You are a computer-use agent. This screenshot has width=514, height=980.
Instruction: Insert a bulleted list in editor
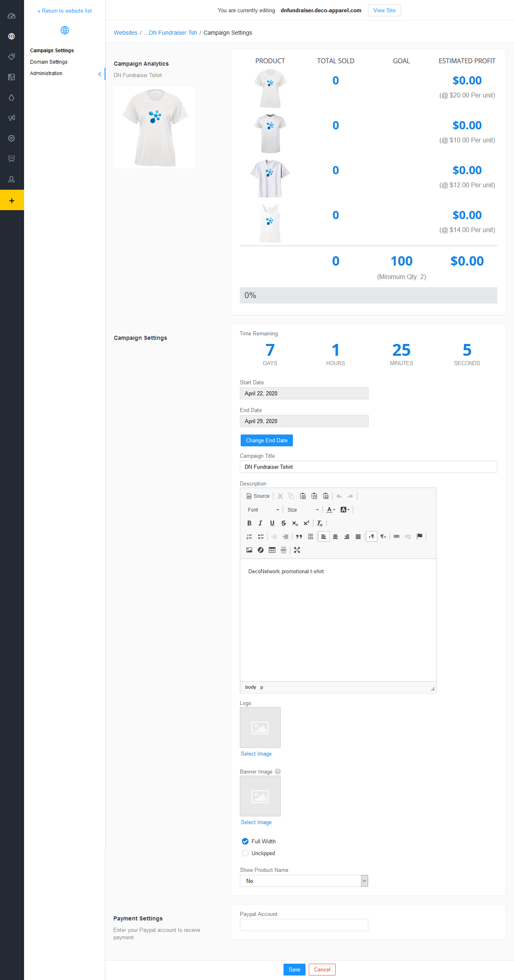[x=261, y=537]
